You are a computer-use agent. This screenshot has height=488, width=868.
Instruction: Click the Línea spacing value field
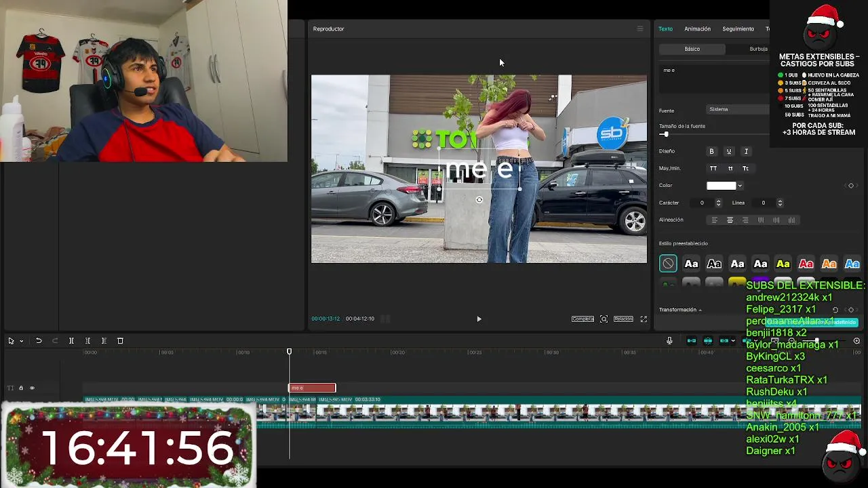763,203
